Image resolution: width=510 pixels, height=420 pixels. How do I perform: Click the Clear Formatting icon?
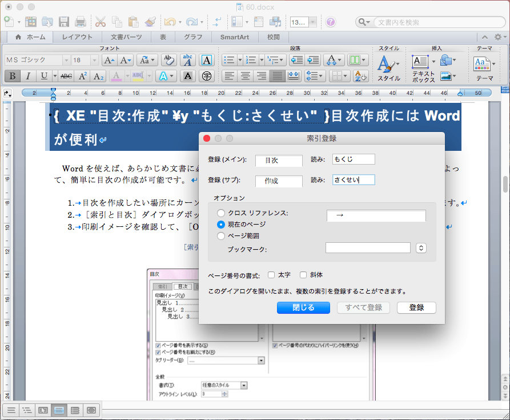pos(169,60)
